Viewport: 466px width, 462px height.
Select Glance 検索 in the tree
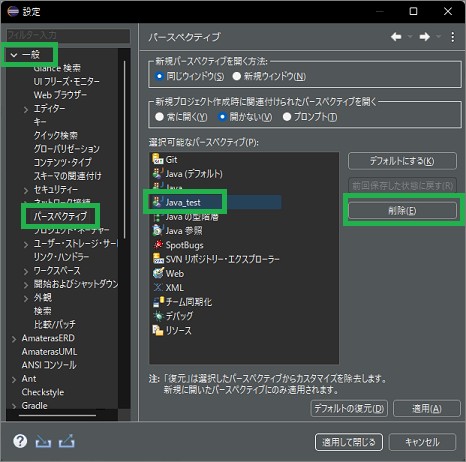[x=57, y=68]
